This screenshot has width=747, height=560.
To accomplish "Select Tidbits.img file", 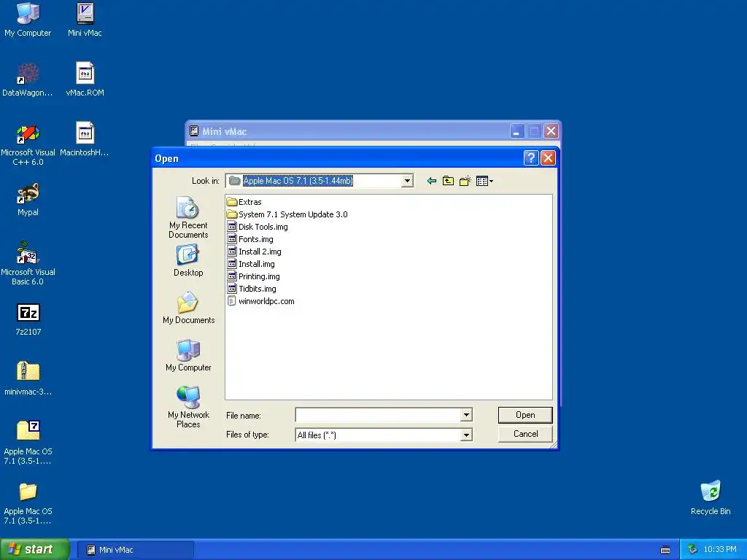I will (x=252, y=289).
